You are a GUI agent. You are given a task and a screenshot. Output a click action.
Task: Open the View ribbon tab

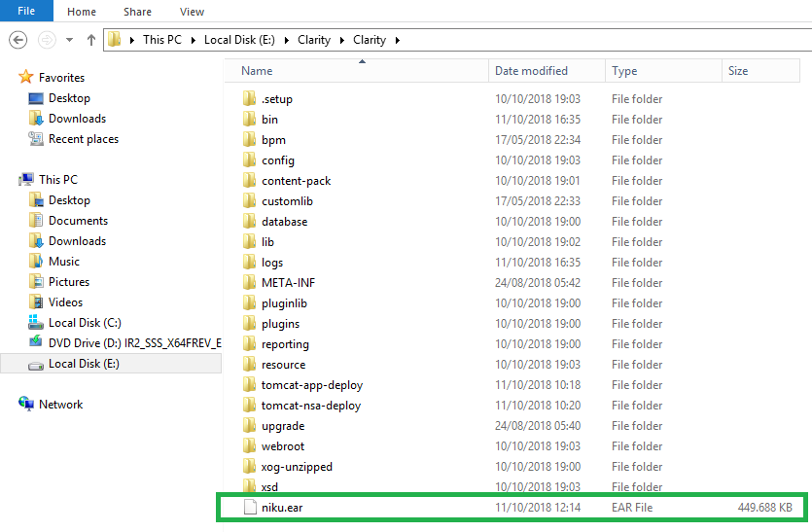(x=192, y=12)
